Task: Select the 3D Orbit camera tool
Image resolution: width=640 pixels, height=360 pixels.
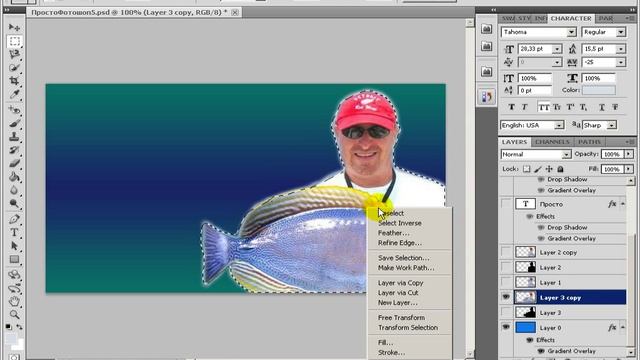Action: click(14, 288)
